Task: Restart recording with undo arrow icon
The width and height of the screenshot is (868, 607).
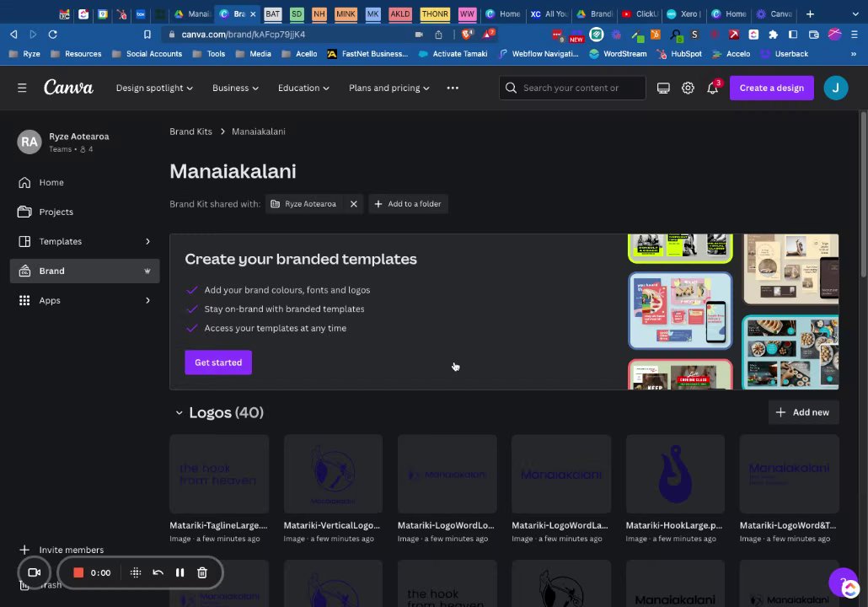Action: tap(158, 572)
